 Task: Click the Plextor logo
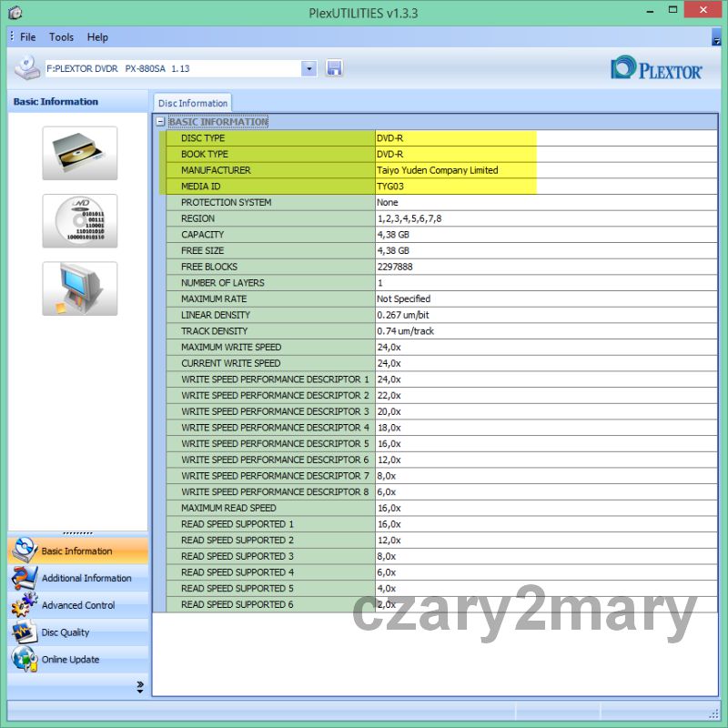click(x=656, y=69)
